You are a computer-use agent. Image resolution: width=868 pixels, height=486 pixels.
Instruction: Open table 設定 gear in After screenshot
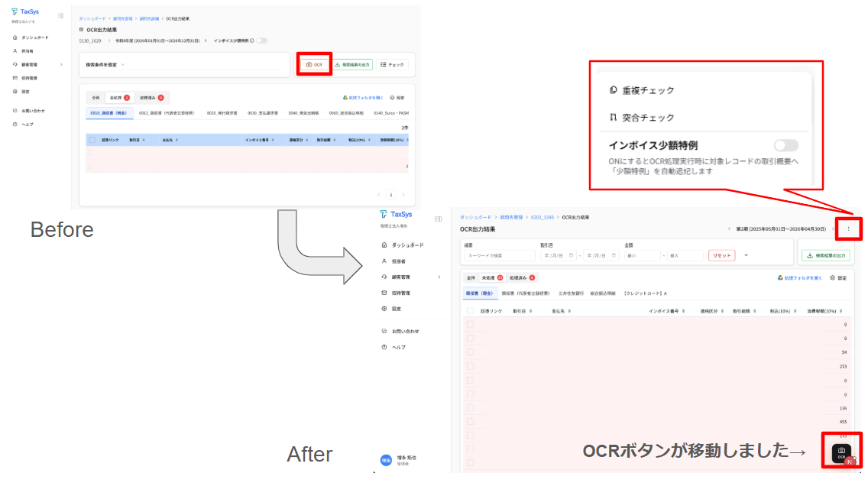(x=838, y=278)
